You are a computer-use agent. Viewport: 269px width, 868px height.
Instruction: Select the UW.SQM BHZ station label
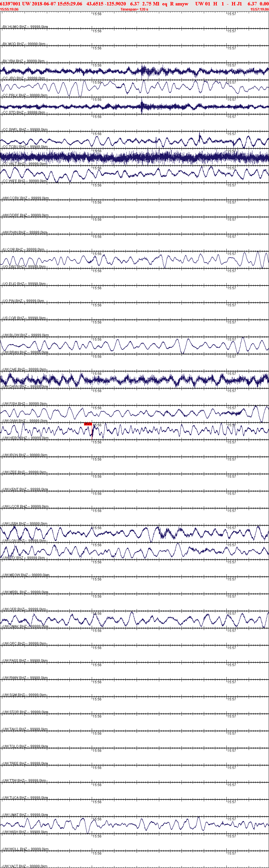[25, 695]
